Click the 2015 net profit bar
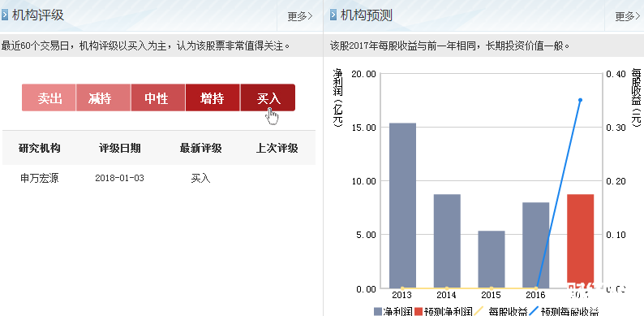This screenshot has width=644, height=316. (x=492, y=259)
